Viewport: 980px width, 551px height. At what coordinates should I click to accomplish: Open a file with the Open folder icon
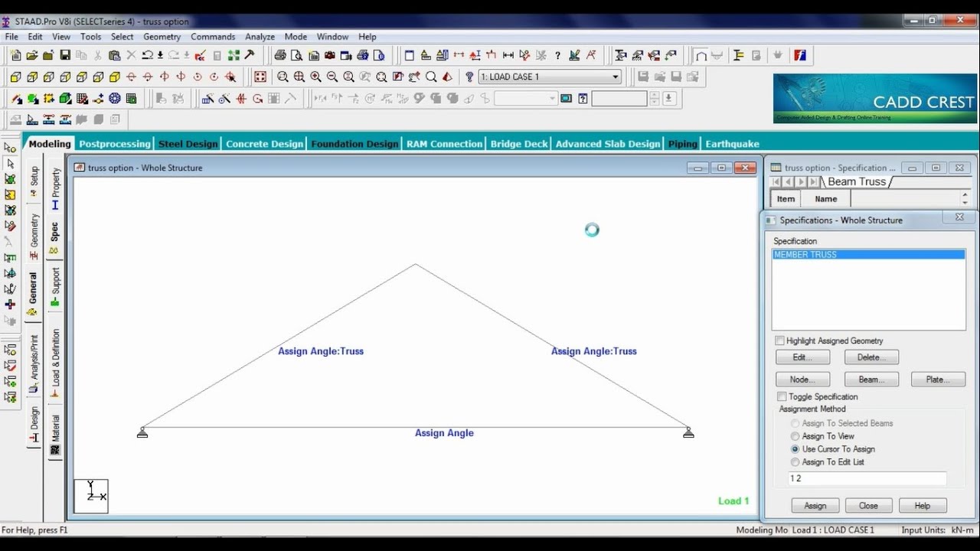pyautogui.click(x=32, y=55)
